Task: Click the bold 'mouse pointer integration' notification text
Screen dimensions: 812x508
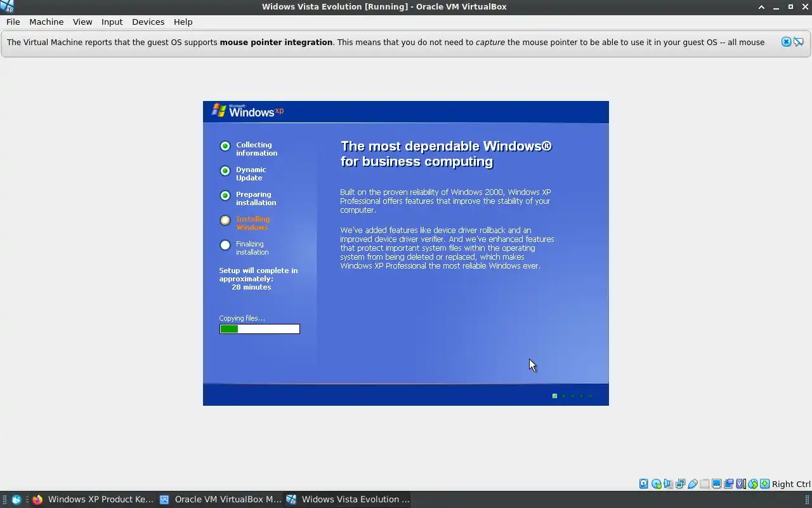Action: (276, 42)
